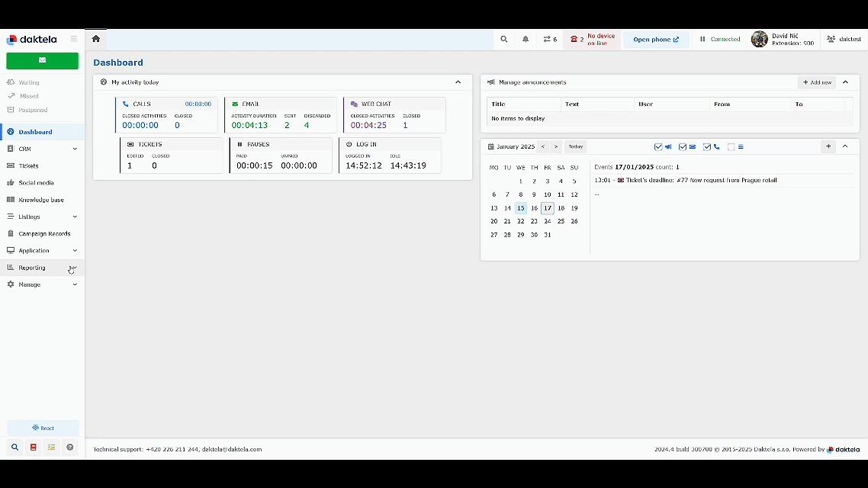Click the home icon in top bar

point(95,39)
